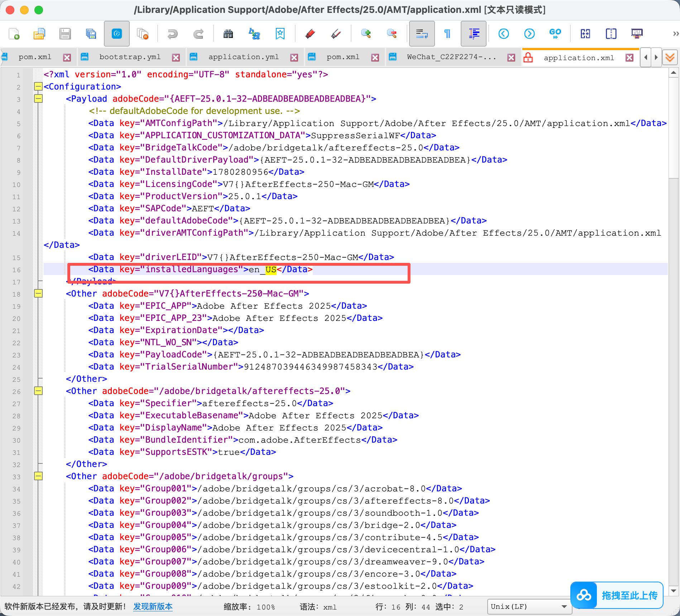
Task: Save the current file
Action: (65, 34)
